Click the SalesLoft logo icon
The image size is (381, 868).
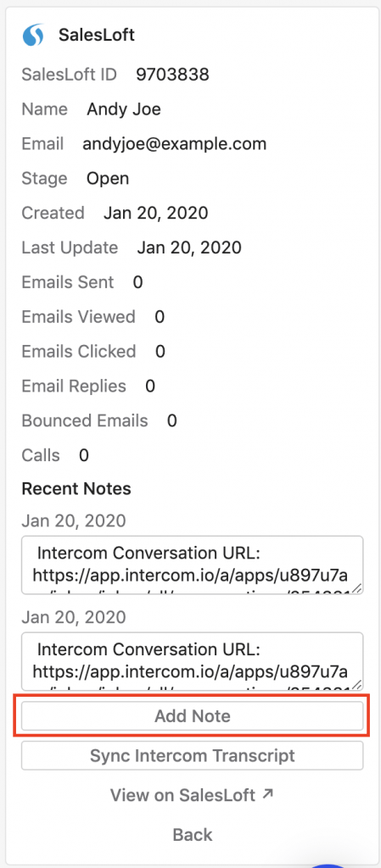click(x=33, y=35)
